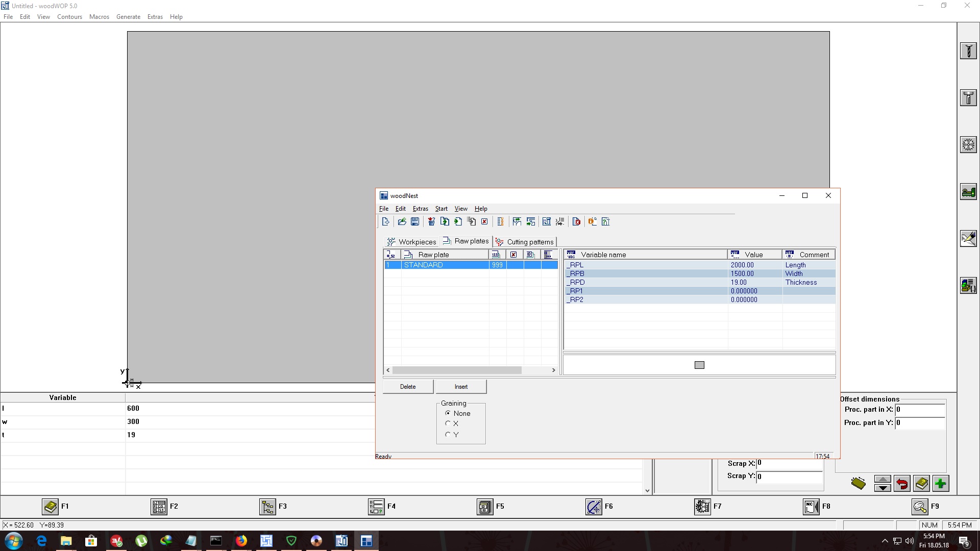This screenshot has width=980, height=551.
Task: Open Firefox from the taskbar
Action: (x=241, y=541)
